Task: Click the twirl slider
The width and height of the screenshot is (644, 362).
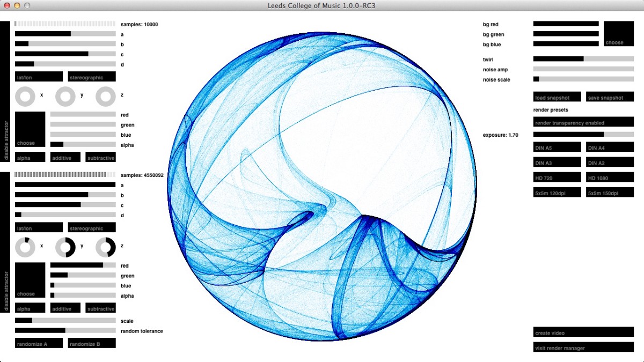Action: coord(583,59)
